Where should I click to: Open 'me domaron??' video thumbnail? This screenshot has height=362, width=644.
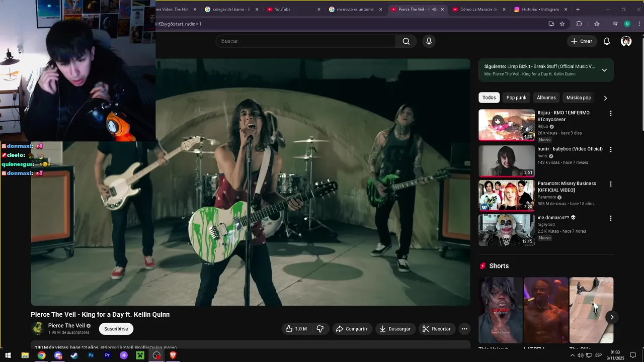pos(507,230)
